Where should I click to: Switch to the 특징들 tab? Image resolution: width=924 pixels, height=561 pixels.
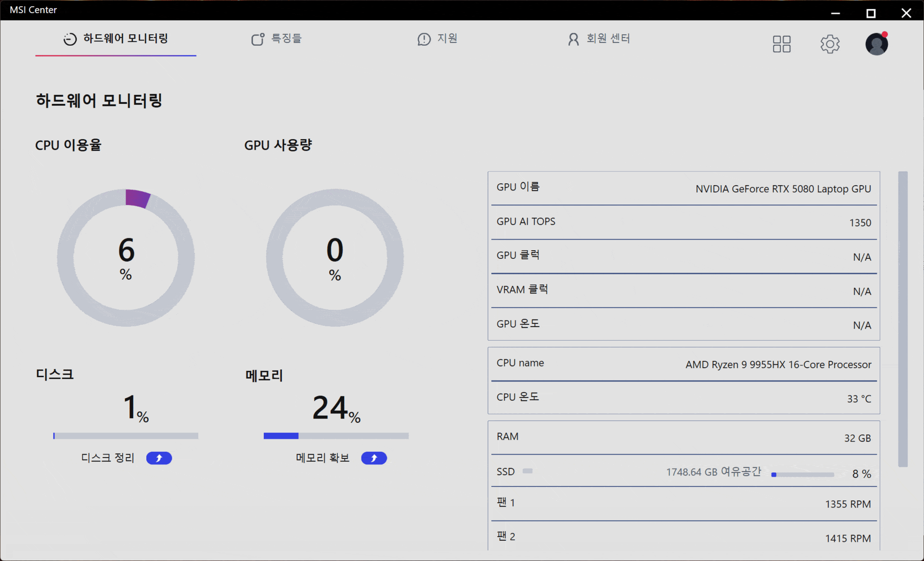coord(286,39)
